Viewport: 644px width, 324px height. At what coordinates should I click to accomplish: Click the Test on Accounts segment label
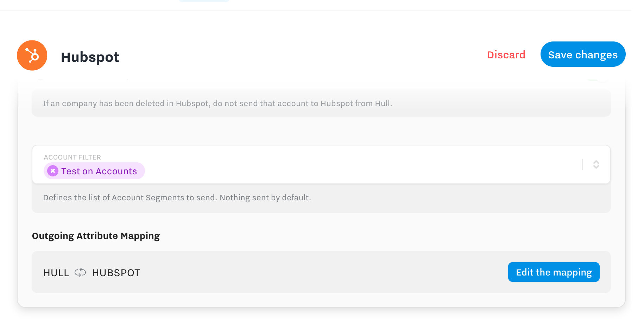(99, 171)
